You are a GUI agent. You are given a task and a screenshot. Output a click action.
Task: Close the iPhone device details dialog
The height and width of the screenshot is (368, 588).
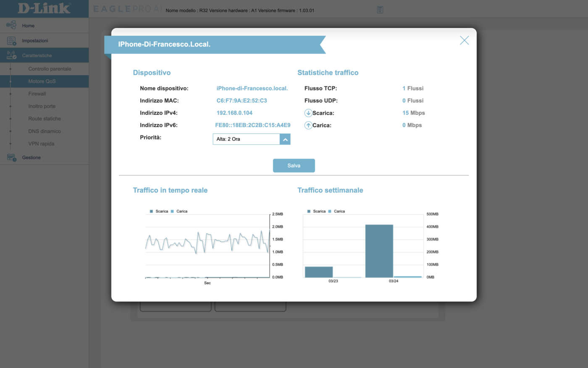tap(464, 40)
